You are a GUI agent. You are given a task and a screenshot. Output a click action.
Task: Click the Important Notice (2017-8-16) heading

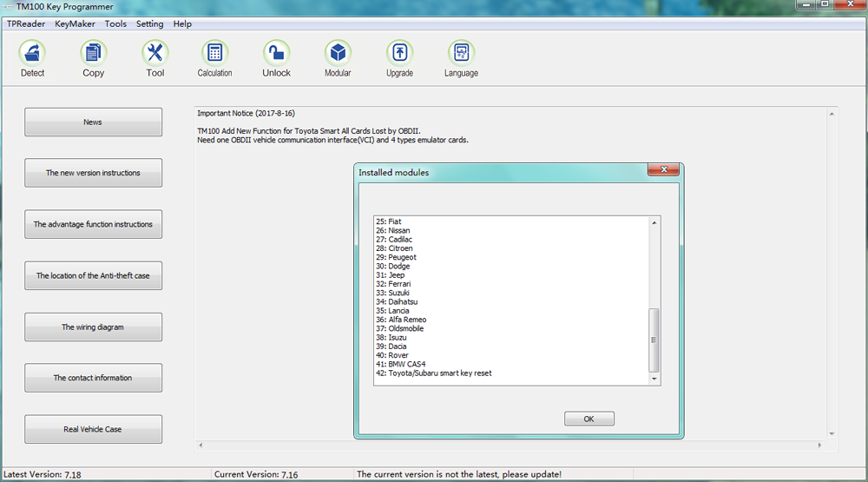(x=246, y=113)
